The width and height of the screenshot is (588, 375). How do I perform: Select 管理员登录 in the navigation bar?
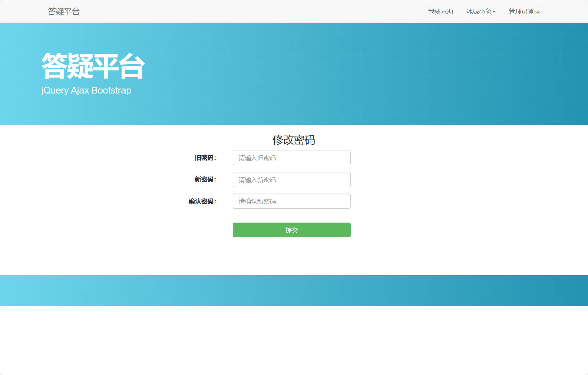524,11
